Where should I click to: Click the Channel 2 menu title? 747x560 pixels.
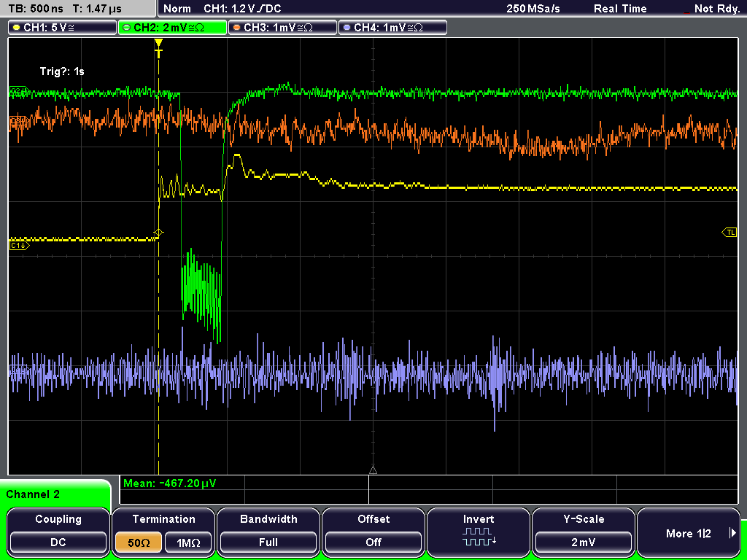33,494
